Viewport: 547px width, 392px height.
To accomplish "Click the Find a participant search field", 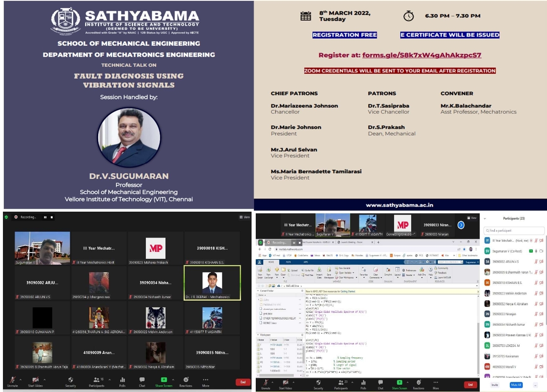I will 513,230.
